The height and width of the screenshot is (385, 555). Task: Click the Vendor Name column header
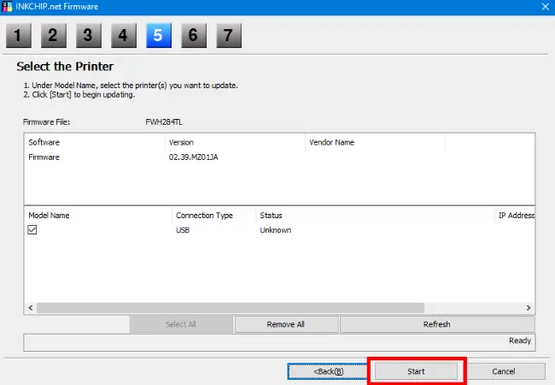coord(375,142)
